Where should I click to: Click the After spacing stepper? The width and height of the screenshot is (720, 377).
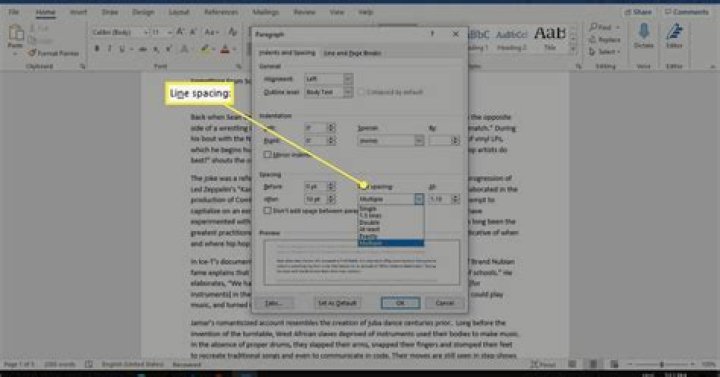(x=331, y=199)
